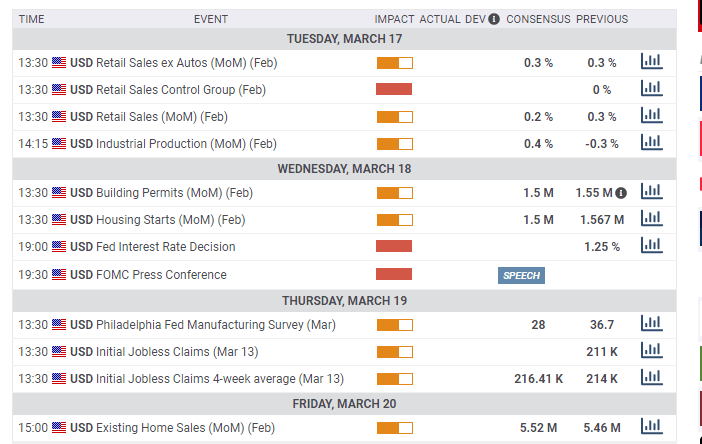Expand Initial Jobless Claims 4-week average row
Screen dimensions: 702x444
coord(206,379)
